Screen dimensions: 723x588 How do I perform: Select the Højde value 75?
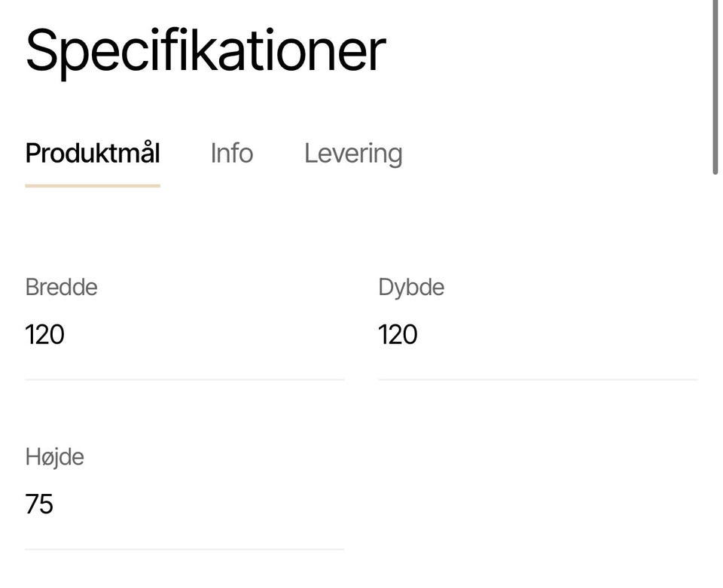[39, 504]
